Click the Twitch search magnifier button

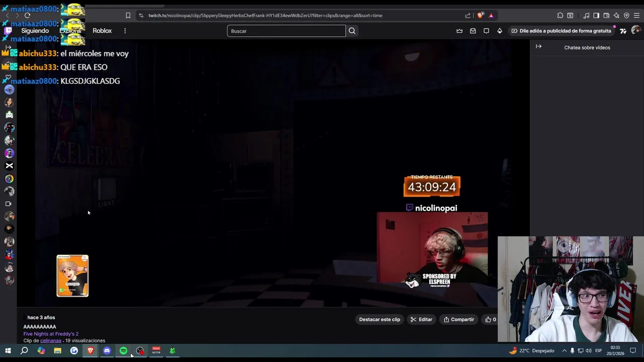(352, 31)
